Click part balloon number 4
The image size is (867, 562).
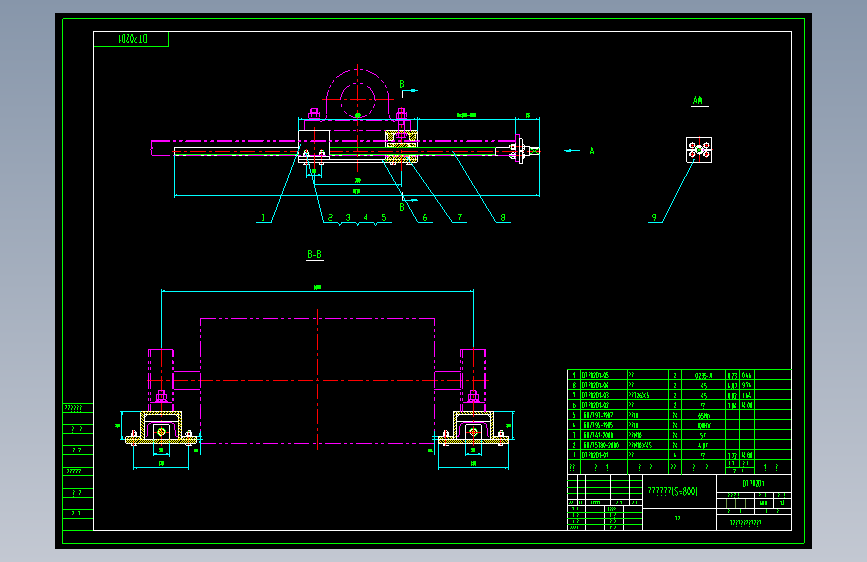(365, 217)
